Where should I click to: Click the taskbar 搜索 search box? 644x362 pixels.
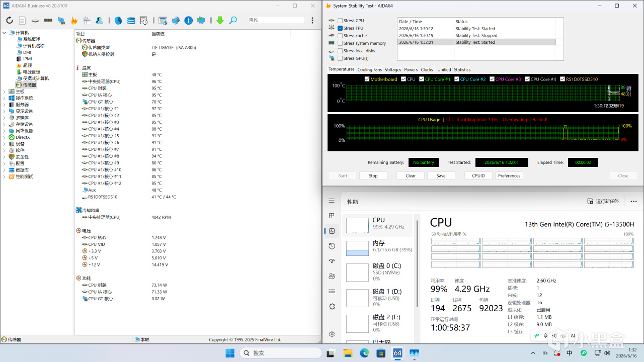[281, 353]
